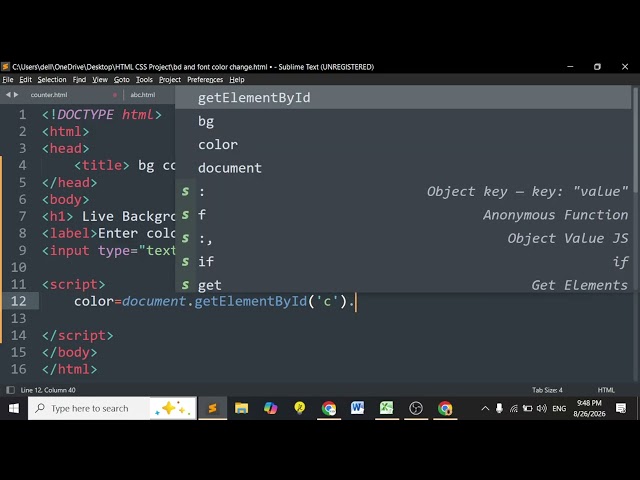640x480 pixels.
Task: Open network Wi-Fi tray icon
Action: click(x=513, y=408)
